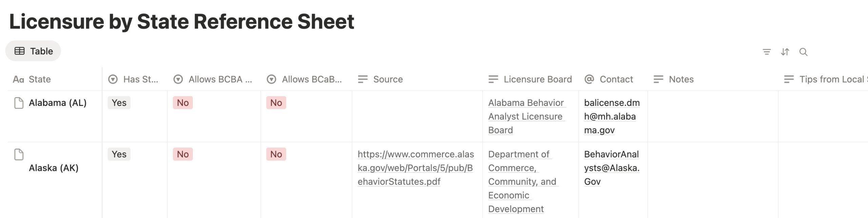This screenshot has height=218, width=868.
Task: Click the Source column text icon
Action: click(362, 79)
